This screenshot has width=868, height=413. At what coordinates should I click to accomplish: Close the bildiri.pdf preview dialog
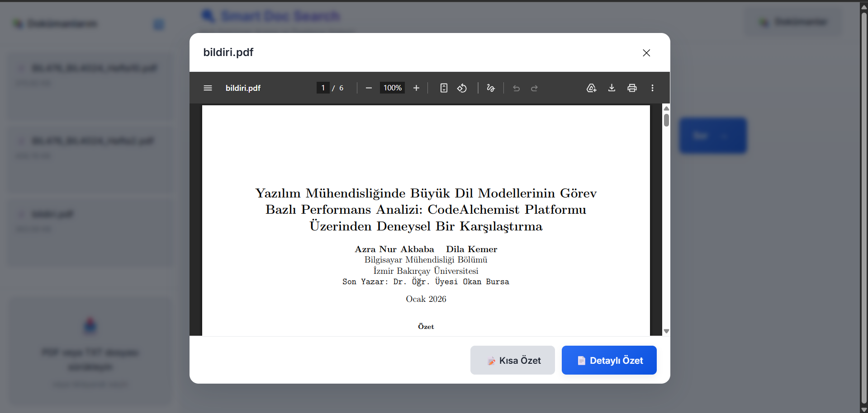[x=646, y=53]
